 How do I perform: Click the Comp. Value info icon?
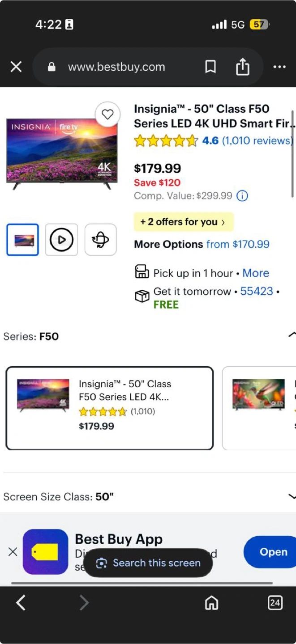pos(242,196)
